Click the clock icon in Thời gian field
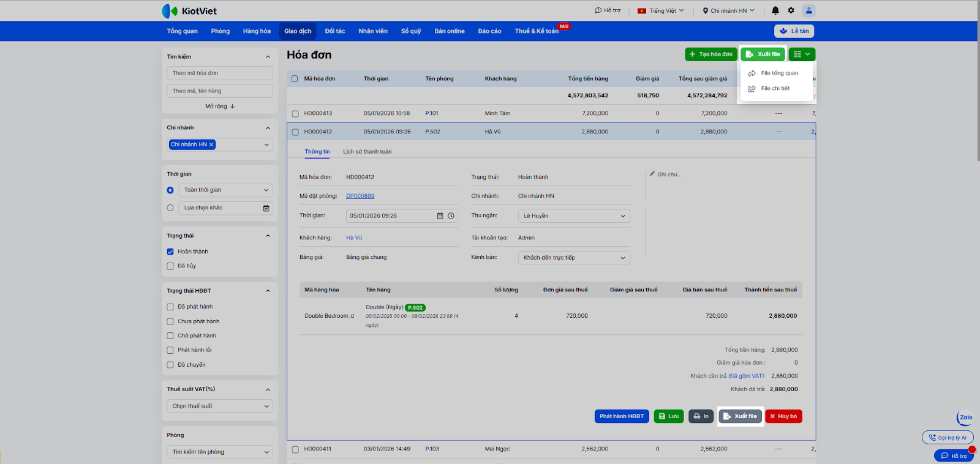Image resolution: width=980 pixels, height=464 pixels. 451,216
